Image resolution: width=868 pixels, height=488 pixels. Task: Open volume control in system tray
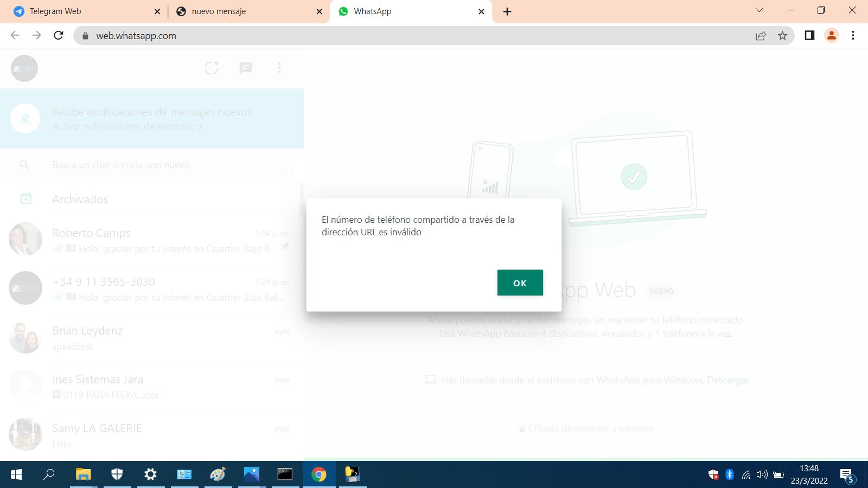point(762,474)
